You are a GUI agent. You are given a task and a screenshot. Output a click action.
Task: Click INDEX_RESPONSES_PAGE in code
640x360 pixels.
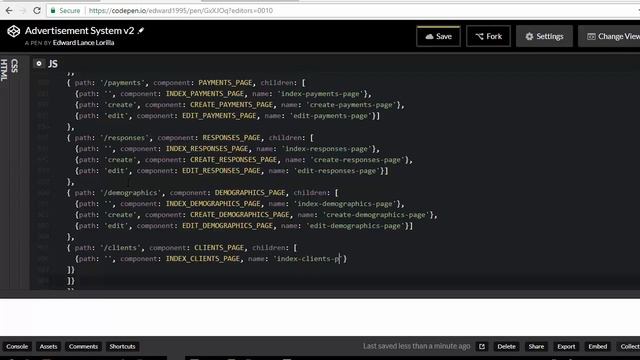pos(207,149)
